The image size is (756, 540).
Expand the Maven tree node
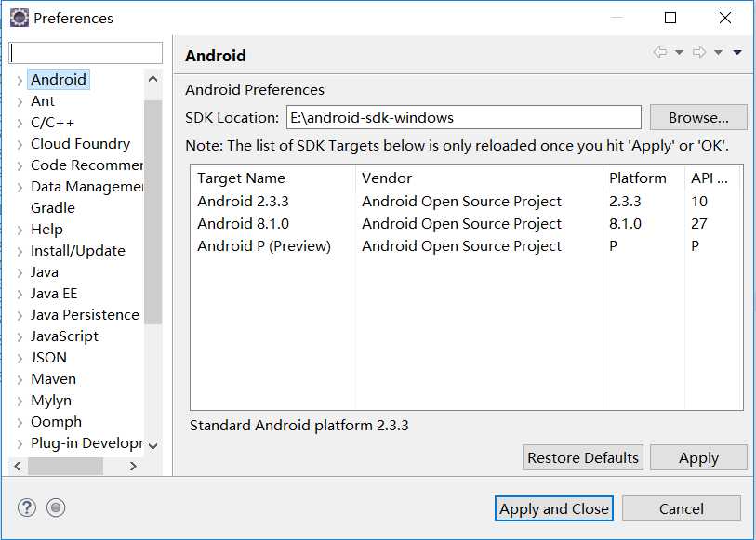[20, 379]
